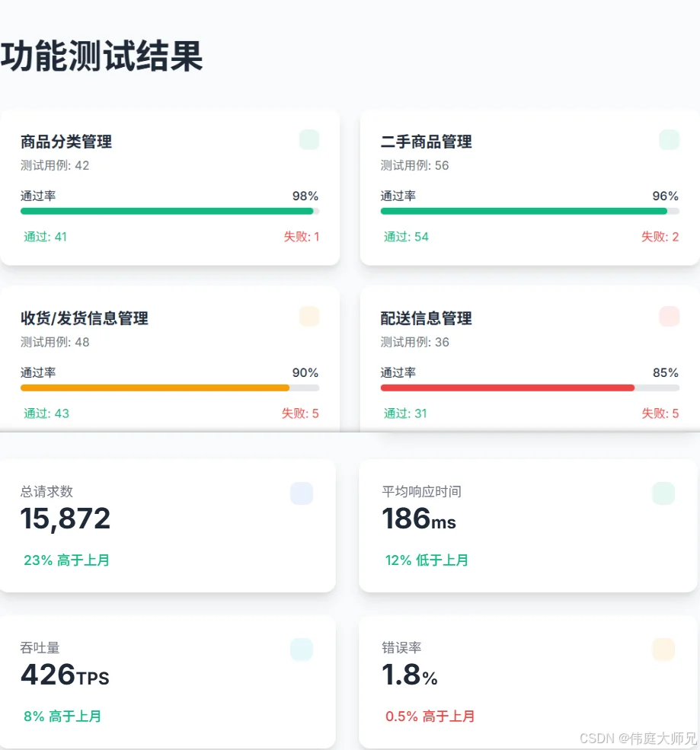Click the text 测试用例: 42
The image size is (700, 750).
55,165
